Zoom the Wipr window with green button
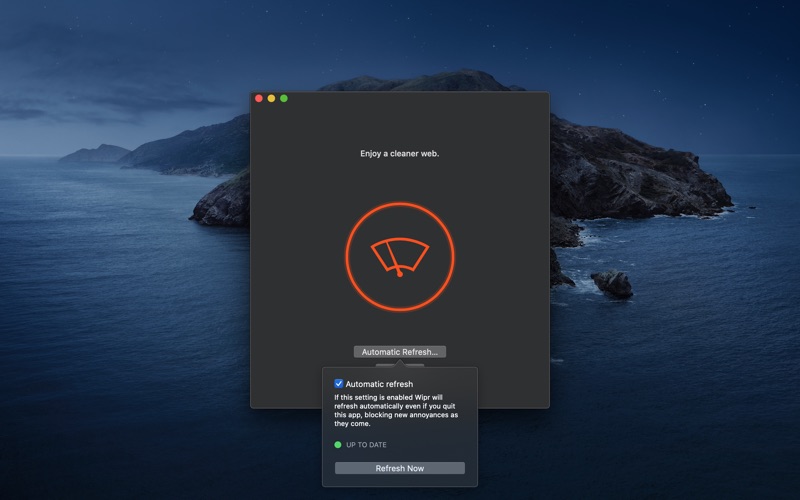The height and width of the screenshot is (500, 800). [x=284, y=98]
